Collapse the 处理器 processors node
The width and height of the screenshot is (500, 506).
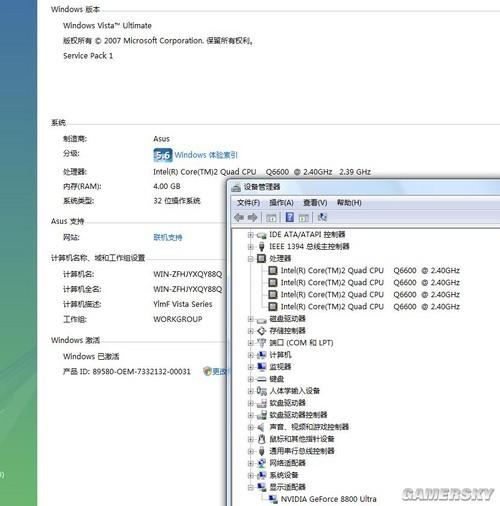[251, 259]
